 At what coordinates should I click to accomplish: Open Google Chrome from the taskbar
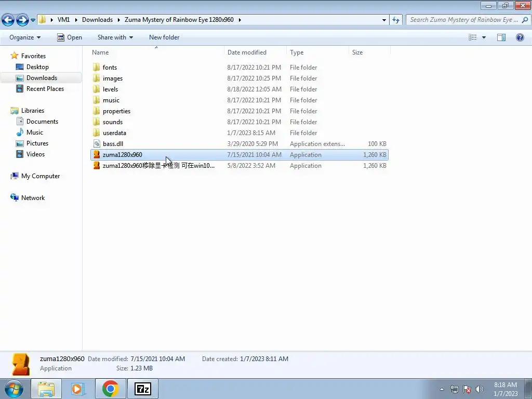tap(110, 389)
